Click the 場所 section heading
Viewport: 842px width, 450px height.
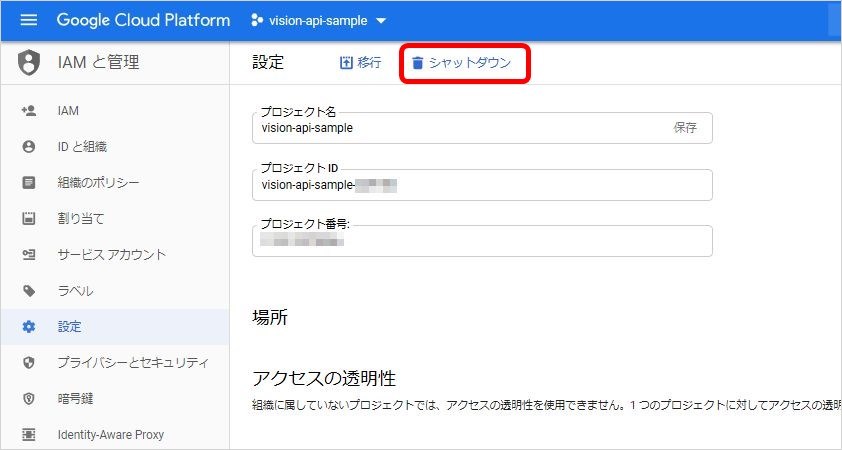[270, 317]
